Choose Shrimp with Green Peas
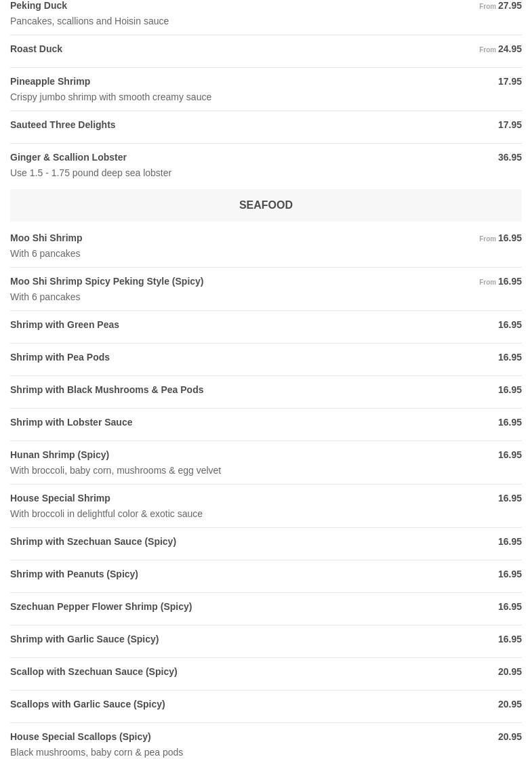The width and height of the screenshot is (532, 759). click(64, 325)
